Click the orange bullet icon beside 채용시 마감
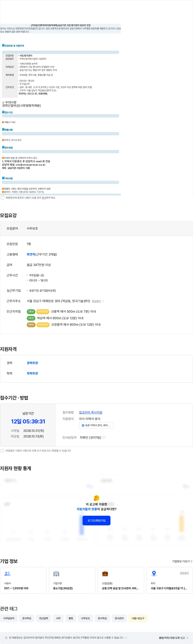Viewport: 193px width, 644px height. [x=3, y=122]
